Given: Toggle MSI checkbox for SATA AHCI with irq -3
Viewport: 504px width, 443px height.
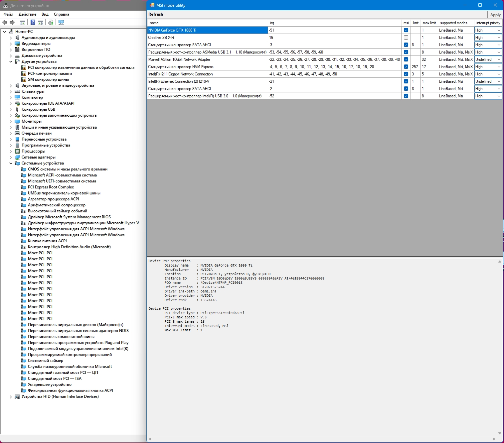Looking at the screenshot, I should 406,45.
